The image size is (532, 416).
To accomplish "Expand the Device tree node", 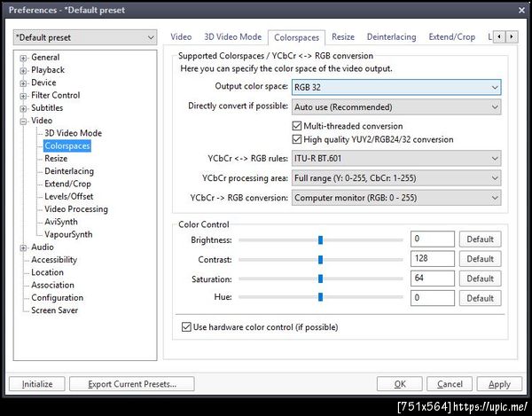I will coord(23,83).
